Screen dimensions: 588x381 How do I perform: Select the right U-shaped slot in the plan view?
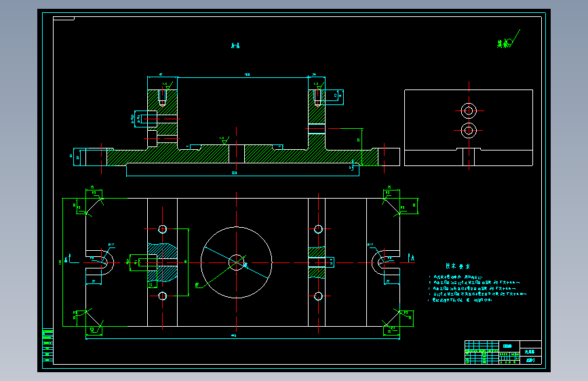pyautogui.click(x=385, y=262)
